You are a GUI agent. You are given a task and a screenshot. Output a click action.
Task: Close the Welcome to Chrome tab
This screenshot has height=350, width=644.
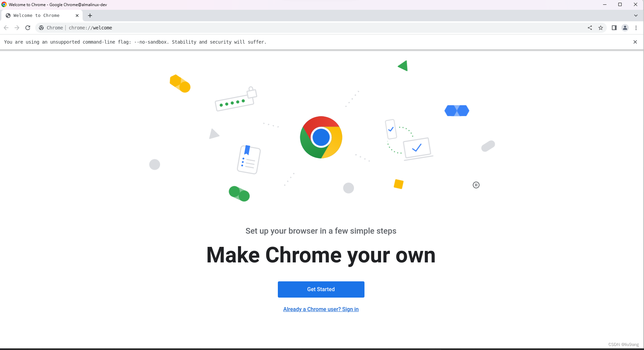(x=77, y=16)
